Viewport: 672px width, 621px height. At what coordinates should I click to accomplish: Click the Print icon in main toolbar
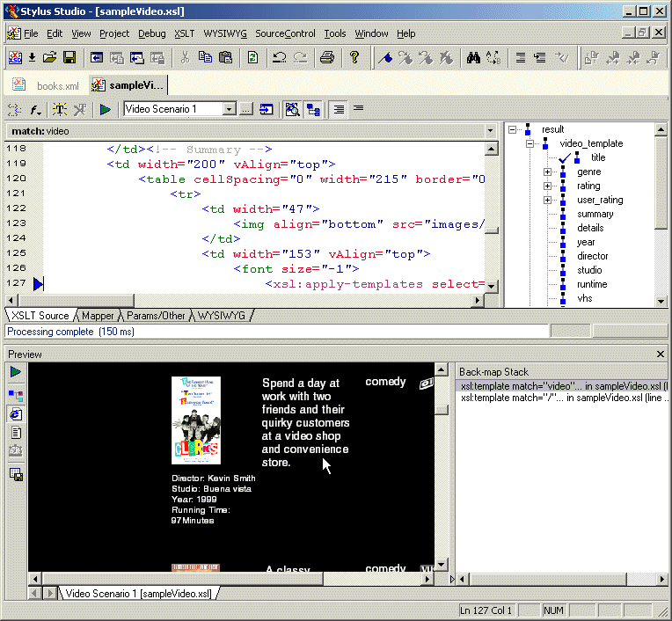(x=327, y=58)
